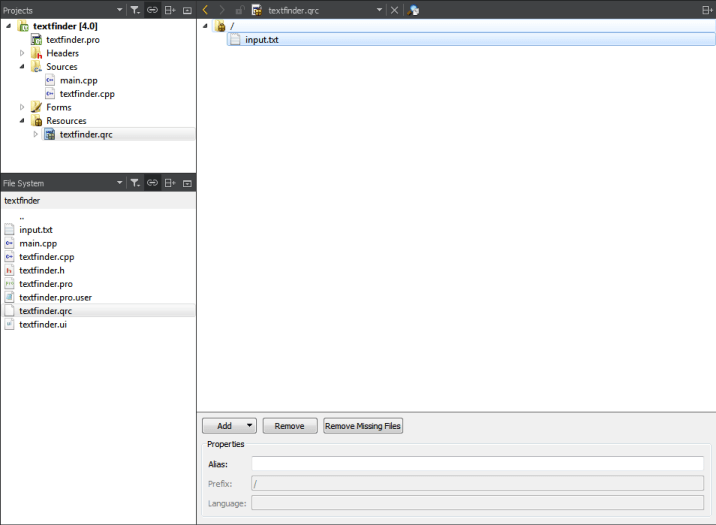The height and width of the screenshot is (525, 716).
Task: Open the Projects pane filter tree icon
Action: 135,10
